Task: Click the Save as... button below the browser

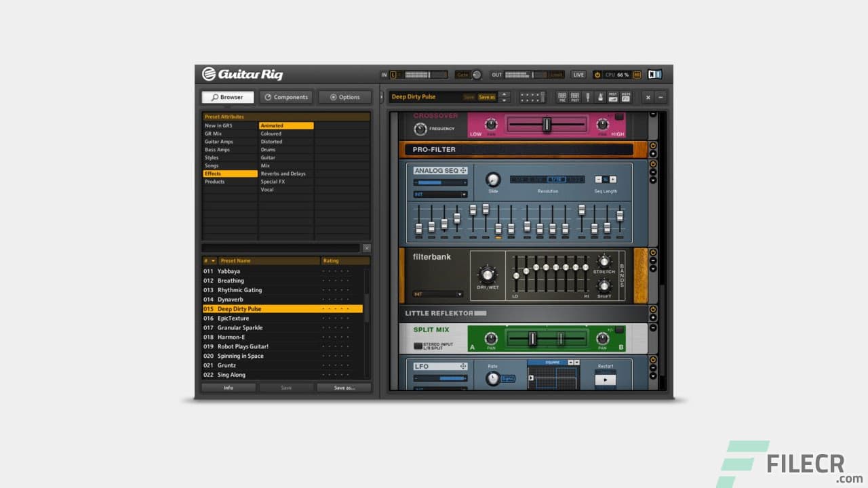Action: click(x=344, y=387)
